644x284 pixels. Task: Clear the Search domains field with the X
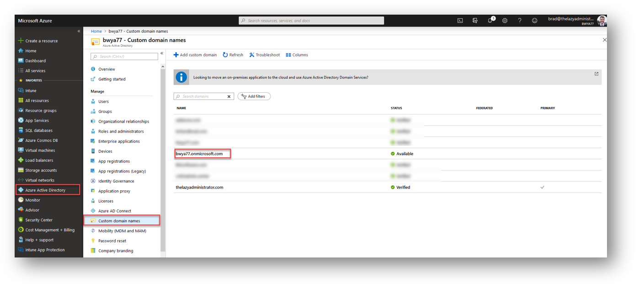[229, 96]
